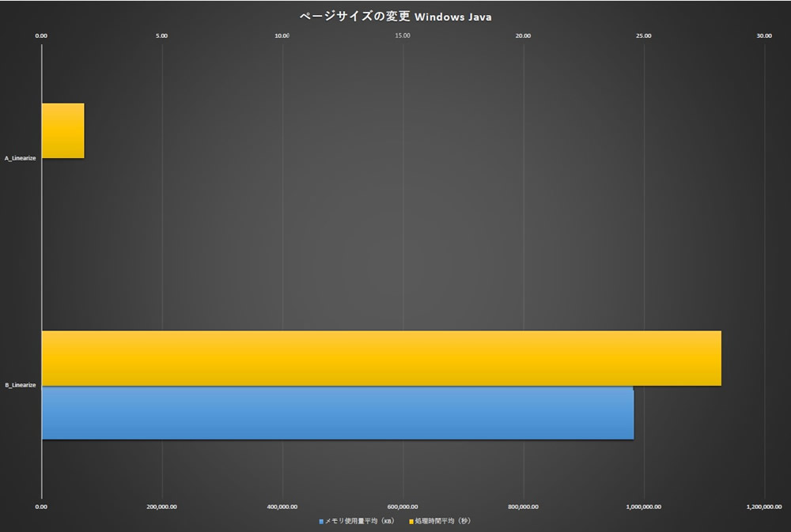Click the blue legend swatch for メモリ使用量平均

(x=322, y=522)
